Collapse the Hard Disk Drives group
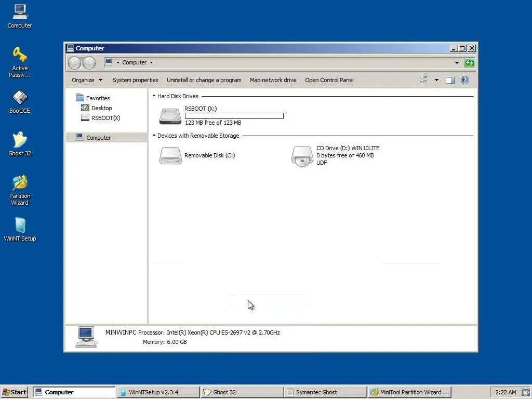532x399 pixels. (154, 96)
